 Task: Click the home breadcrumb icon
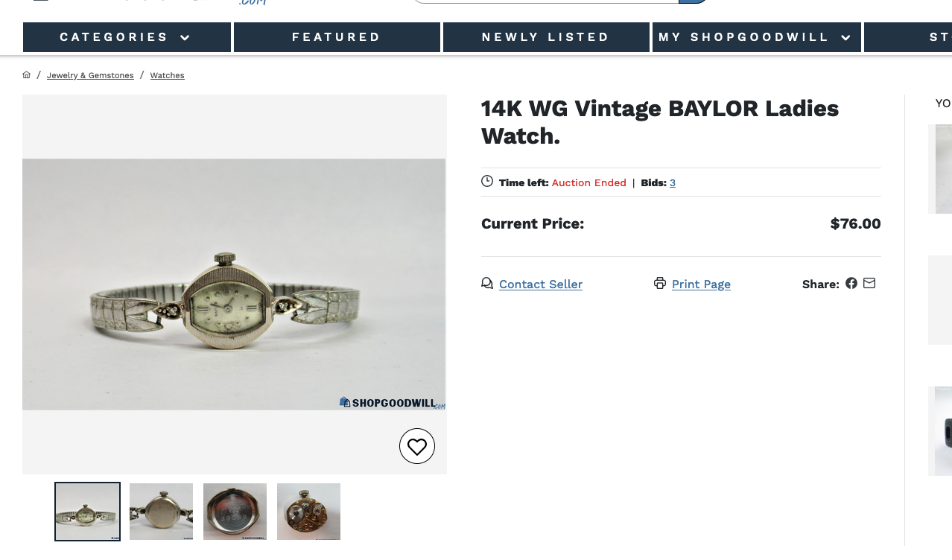[x=27, y=75]
